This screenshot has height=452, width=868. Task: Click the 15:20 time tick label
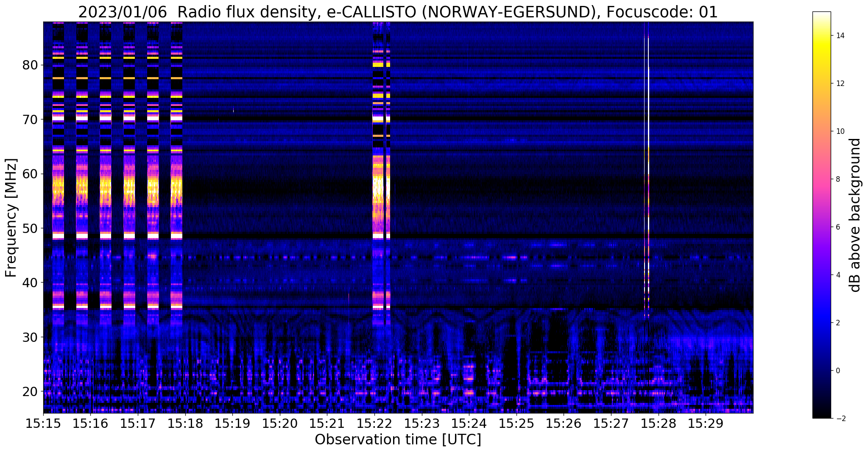pos(280,423)
